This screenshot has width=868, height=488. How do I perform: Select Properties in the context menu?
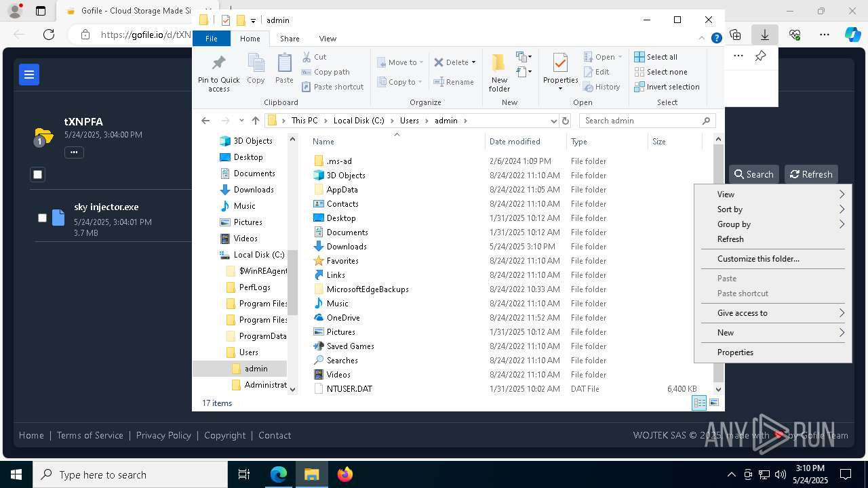tap(772, 352)
